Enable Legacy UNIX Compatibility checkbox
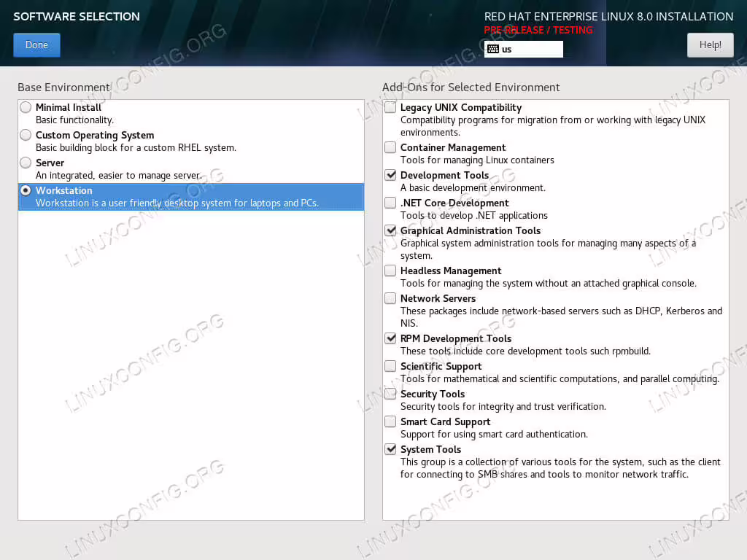Screen dimensions: 747x560 click(x=390, y=108)
